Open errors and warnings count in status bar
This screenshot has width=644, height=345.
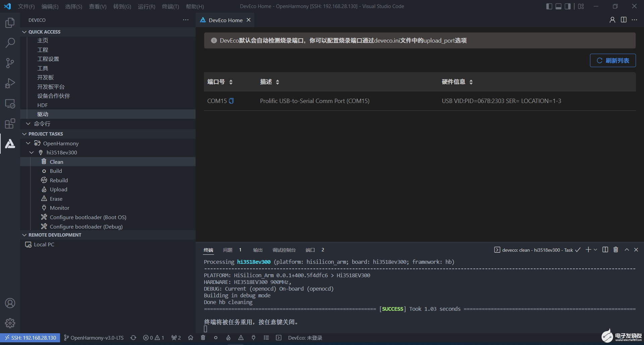[153, 338]
